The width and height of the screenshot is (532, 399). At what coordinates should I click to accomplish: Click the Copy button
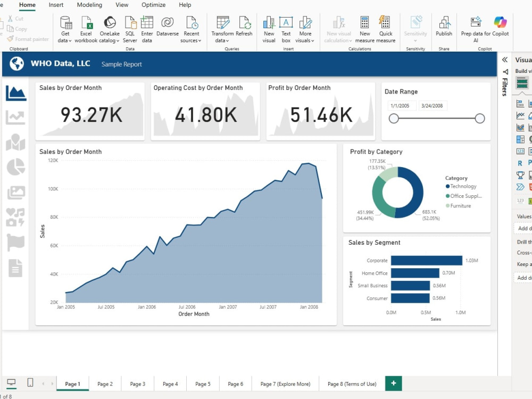click(17, 29)
